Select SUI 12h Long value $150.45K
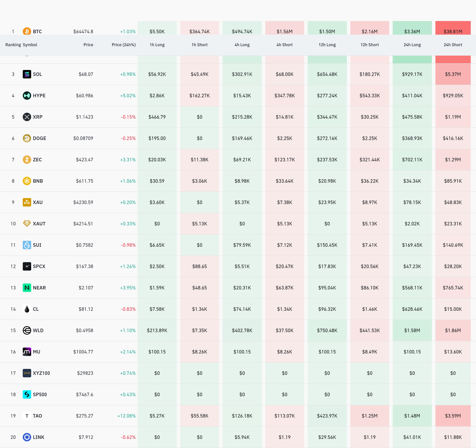 coord(327,245)
